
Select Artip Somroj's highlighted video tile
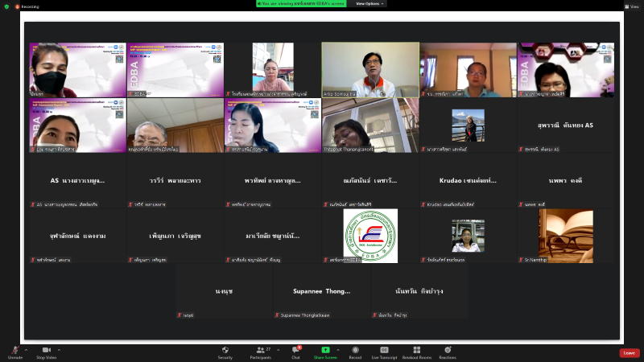[x=370, y=70]
